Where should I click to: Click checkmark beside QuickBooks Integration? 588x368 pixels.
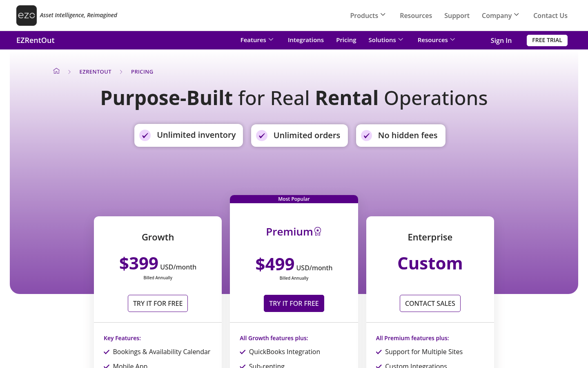pos(243,352)
